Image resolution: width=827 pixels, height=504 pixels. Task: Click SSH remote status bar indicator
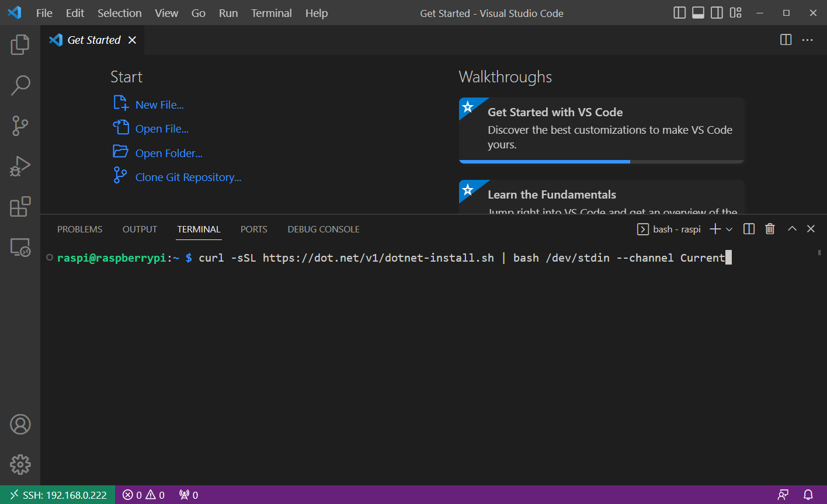click(x=58, y=495)
